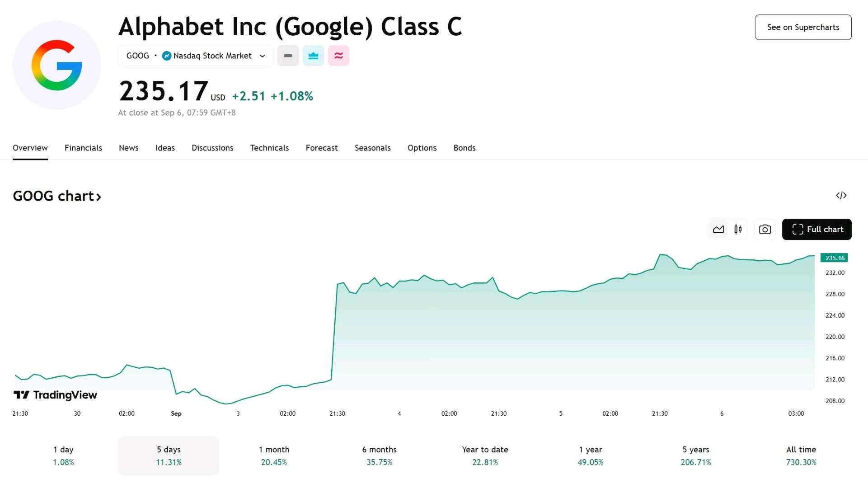The width and height of the screenshot is (868, 488).
Task: Click the pink approximately-equal badge icon
Action: click(338, 56)
